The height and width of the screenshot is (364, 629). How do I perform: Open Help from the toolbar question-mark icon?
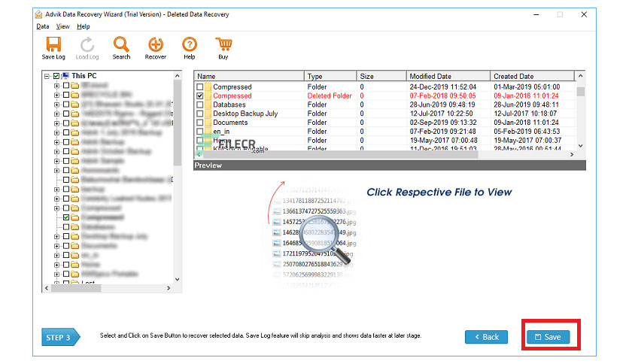(x=190, y=44)
